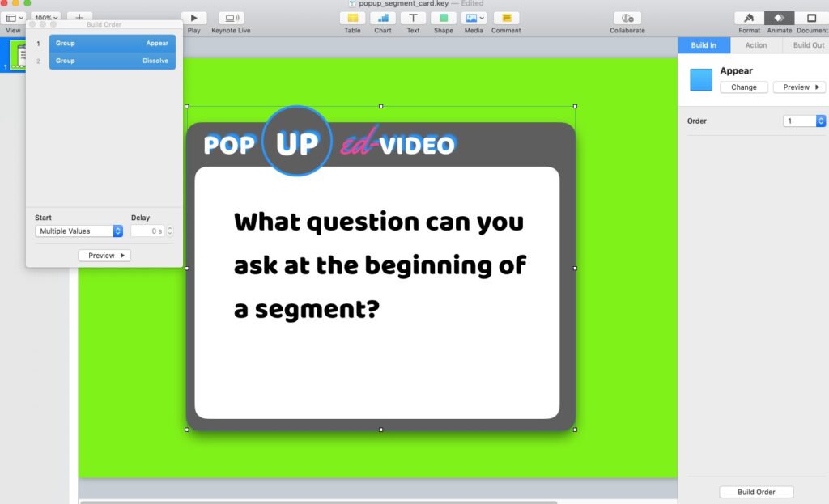Viewport: 829px width, 504px height.
Task: Open the Chart insert menu
Action: (x=383, y=18)
